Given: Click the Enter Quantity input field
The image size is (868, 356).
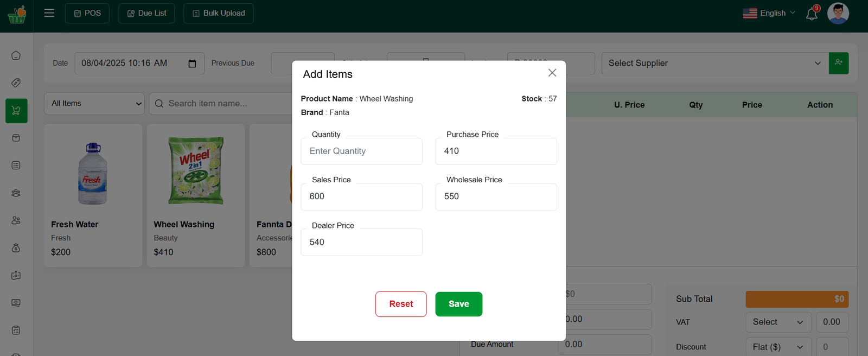Looking at the screenshot, I should (361, 151).
